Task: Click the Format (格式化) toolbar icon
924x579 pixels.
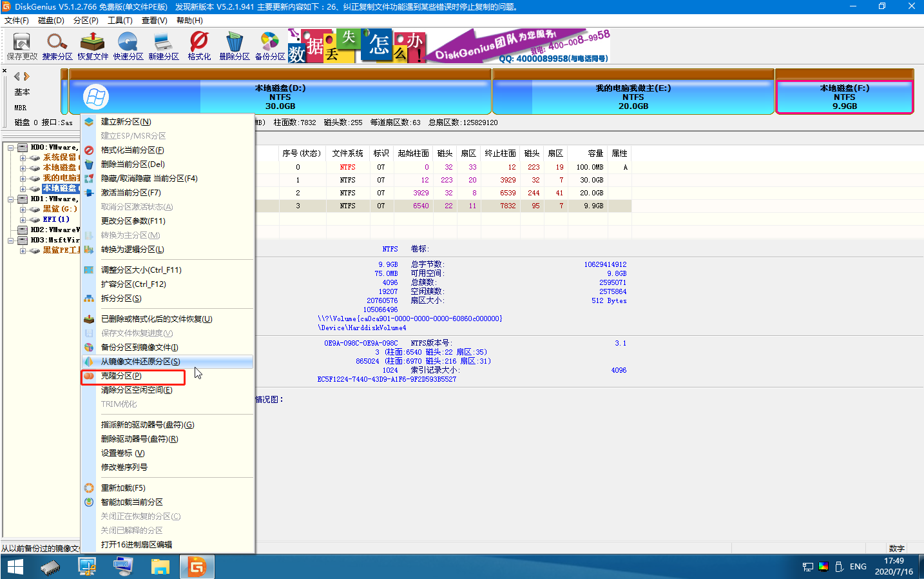Action: coord(199,46)
